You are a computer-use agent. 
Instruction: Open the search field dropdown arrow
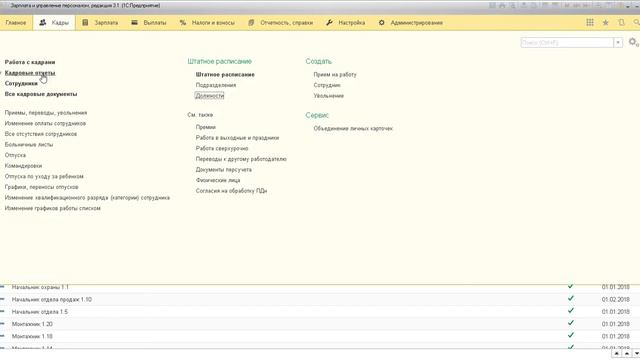[618, 42]
